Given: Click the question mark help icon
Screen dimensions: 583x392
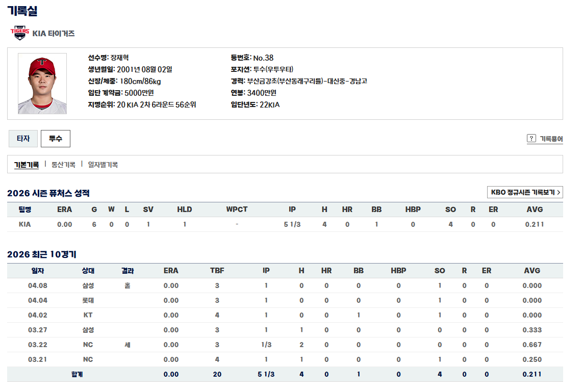Looking at the screenshot, I should point(531,139).
